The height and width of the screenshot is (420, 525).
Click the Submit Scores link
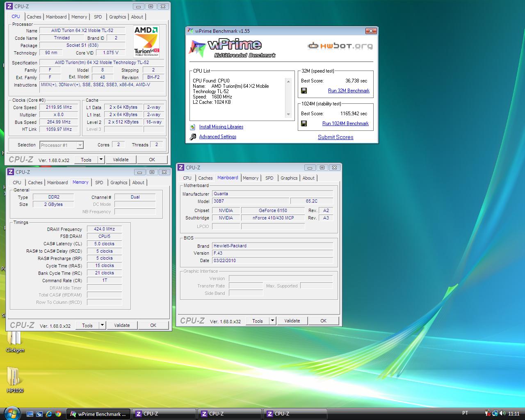click(336, 137)
